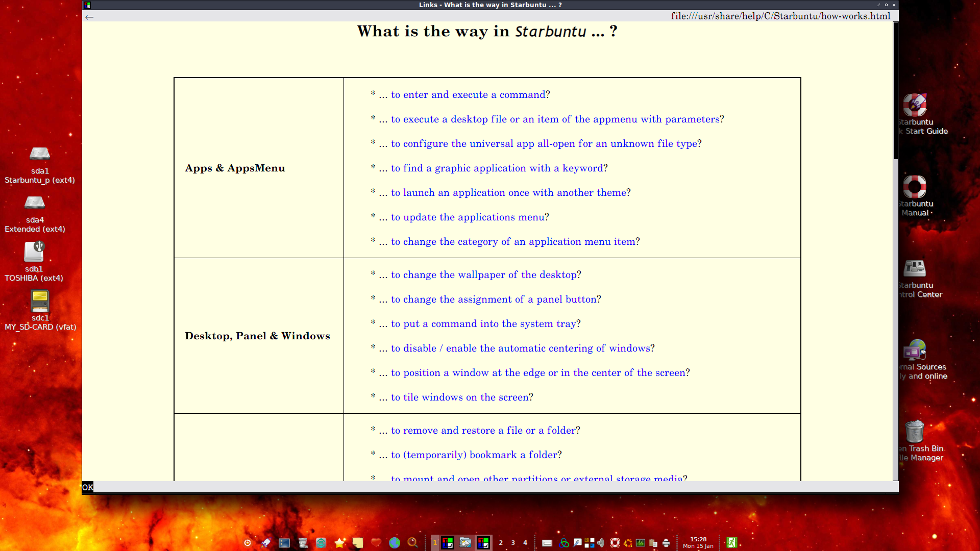980x551 pixels.
Task: Click the printer icon in system tray
Action: coord(666,543)
